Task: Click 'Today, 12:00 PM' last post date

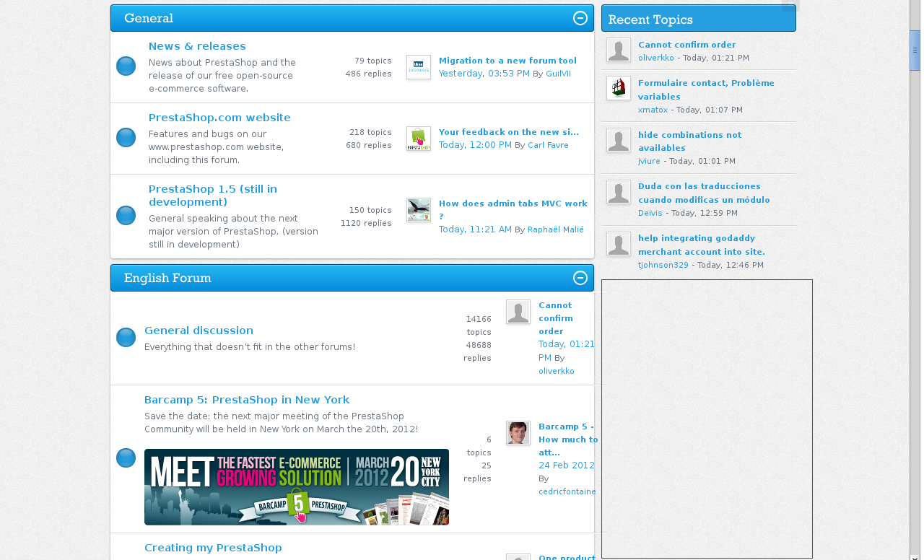Action: (x=475, y=145)
